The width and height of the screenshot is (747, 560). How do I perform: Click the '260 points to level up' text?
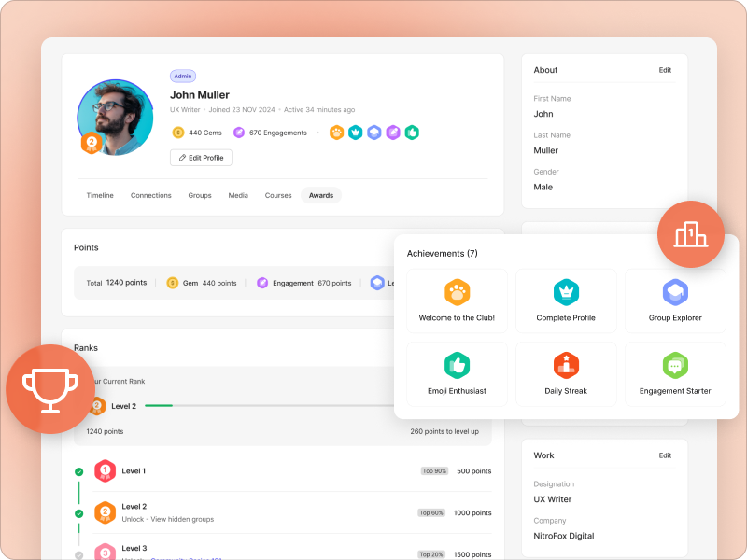point(444,431)
